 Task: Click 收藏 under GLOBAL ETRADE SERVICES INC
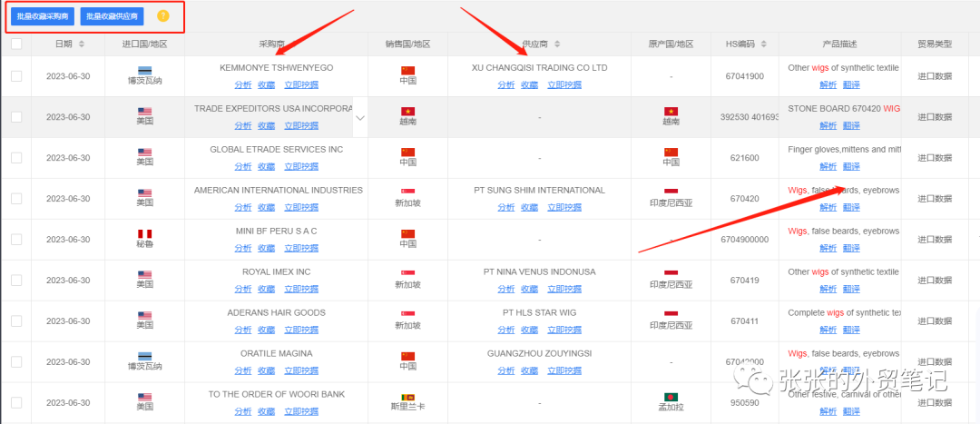click(266, 166)
